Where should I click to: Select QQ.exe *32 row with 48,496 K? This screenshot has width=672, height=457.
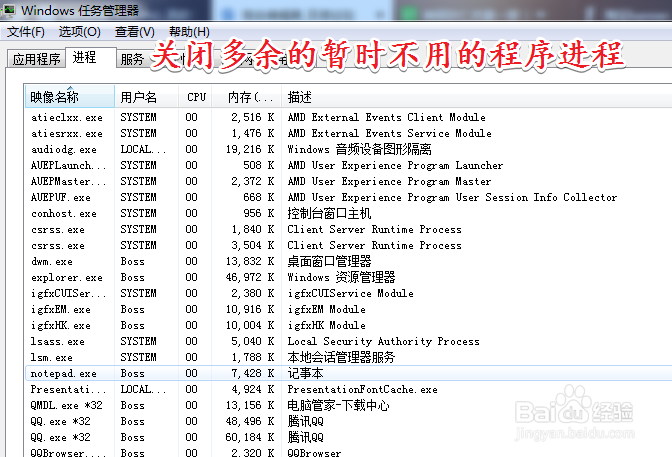348,421
